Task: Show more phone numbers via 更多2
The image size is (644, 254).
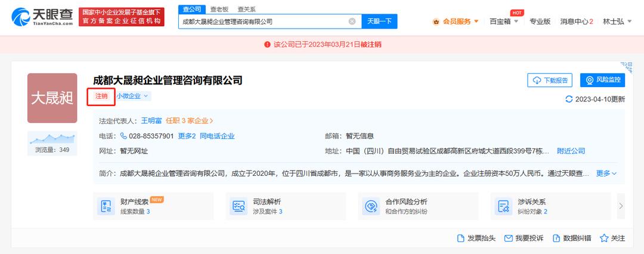Action: 187,136
